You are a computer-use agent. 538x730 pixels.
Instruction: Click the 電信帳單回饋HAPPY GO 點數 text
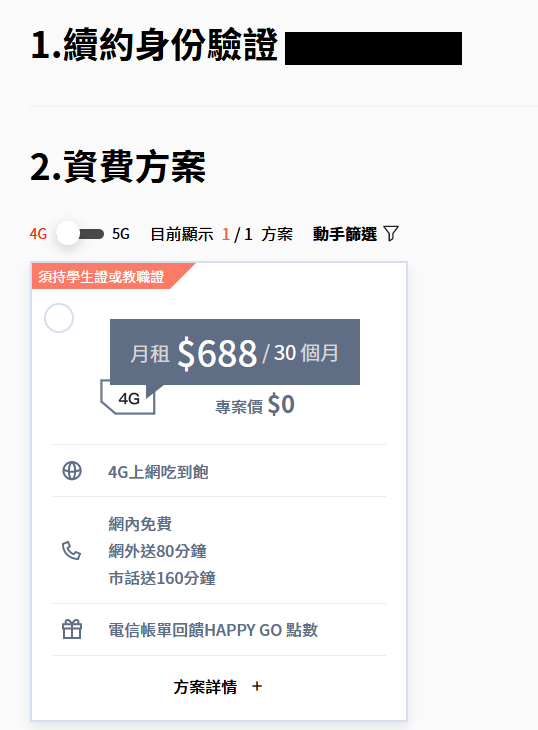pyautogui.click(x=213, y=630)
